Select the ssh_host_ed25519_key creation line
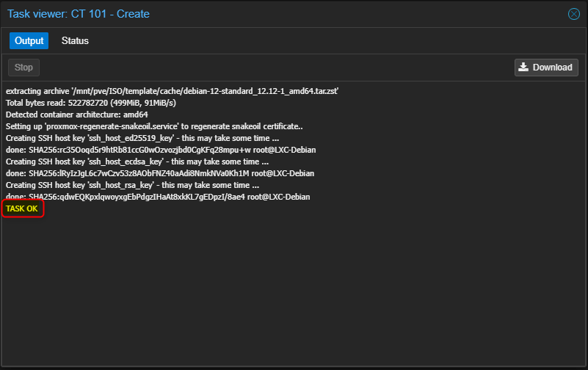This screenshot has height=370, width=588. pyautogui.click(x=142, y=138)
